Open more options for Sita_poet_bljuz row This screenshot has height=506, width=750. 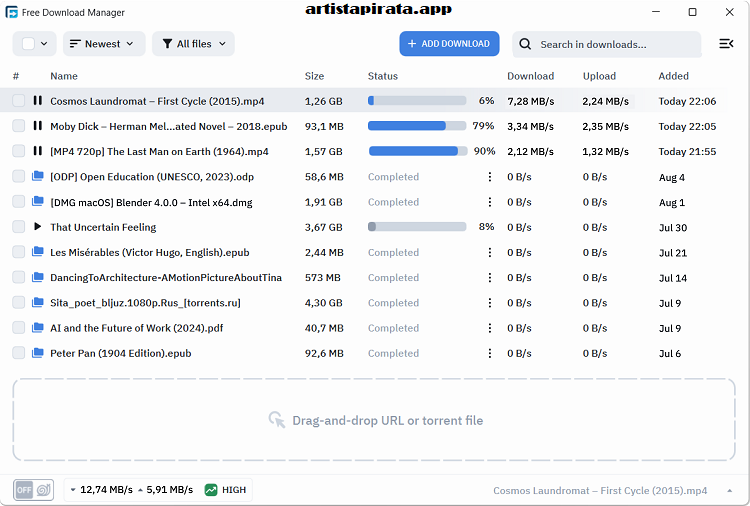pyautogui.click(x=489, y=303)
